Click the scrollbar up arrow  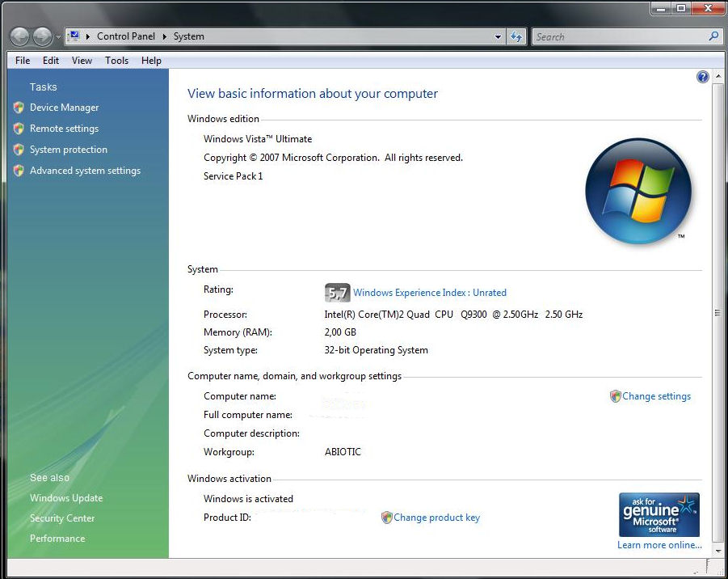click(x=717, y=76)
